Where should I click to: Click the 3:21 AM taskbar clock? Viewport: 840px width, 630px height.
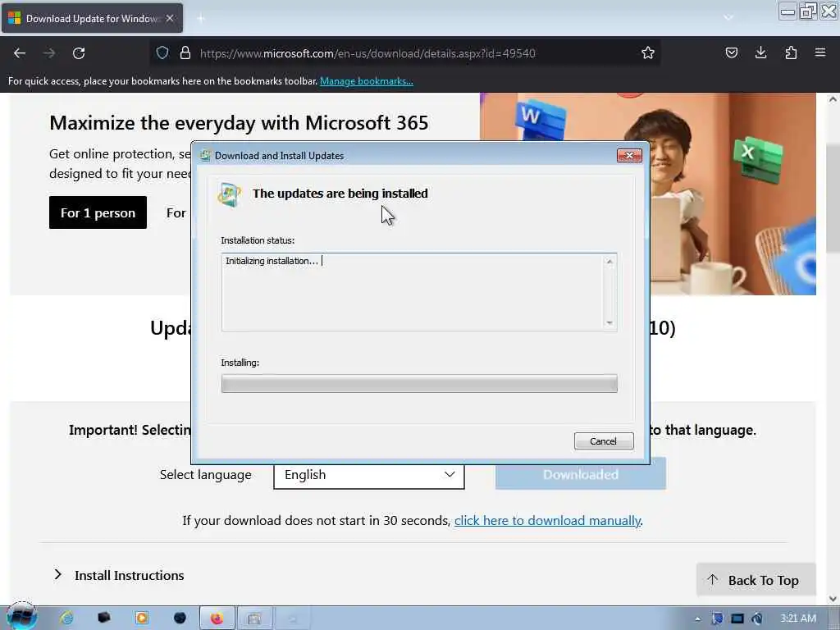click(797, 619)
